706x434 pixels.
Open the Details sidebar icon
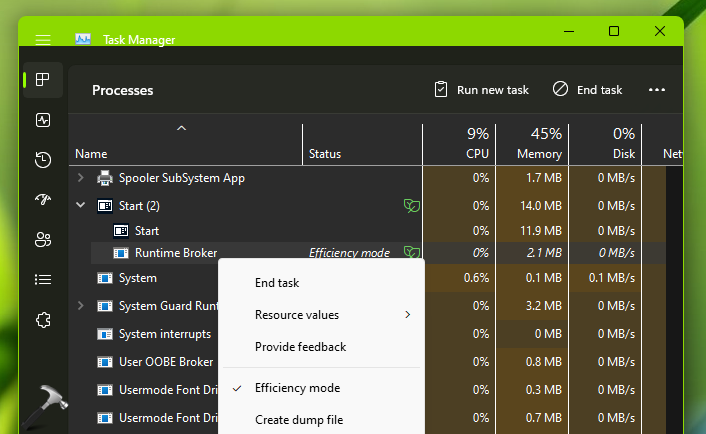(x=42, y=280)
